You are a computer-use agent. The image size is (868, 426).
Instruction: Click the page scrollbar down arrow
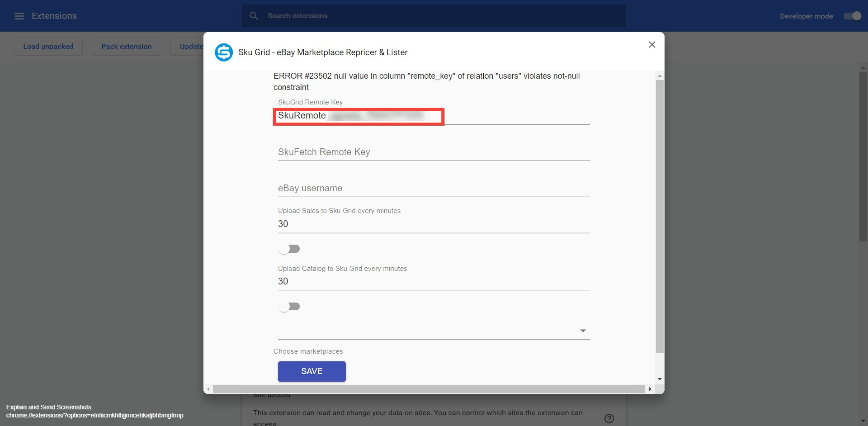point(863,421)
